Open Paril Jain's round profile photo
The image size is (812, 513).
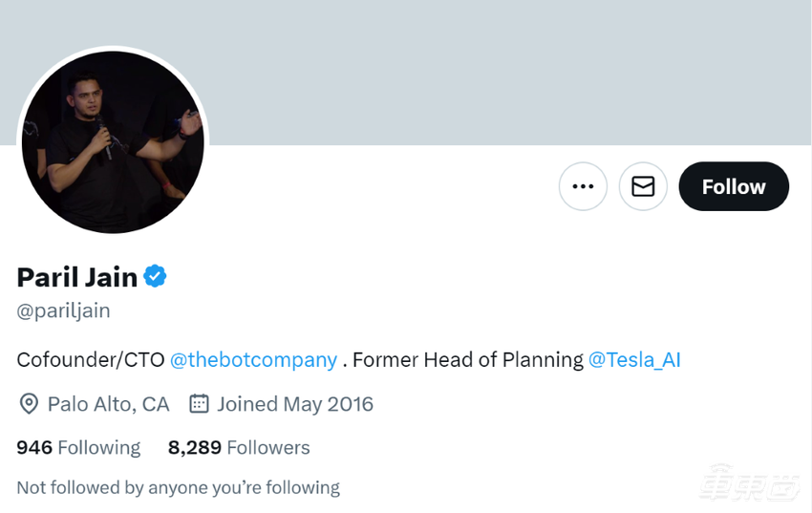click(x=113, y=141)
